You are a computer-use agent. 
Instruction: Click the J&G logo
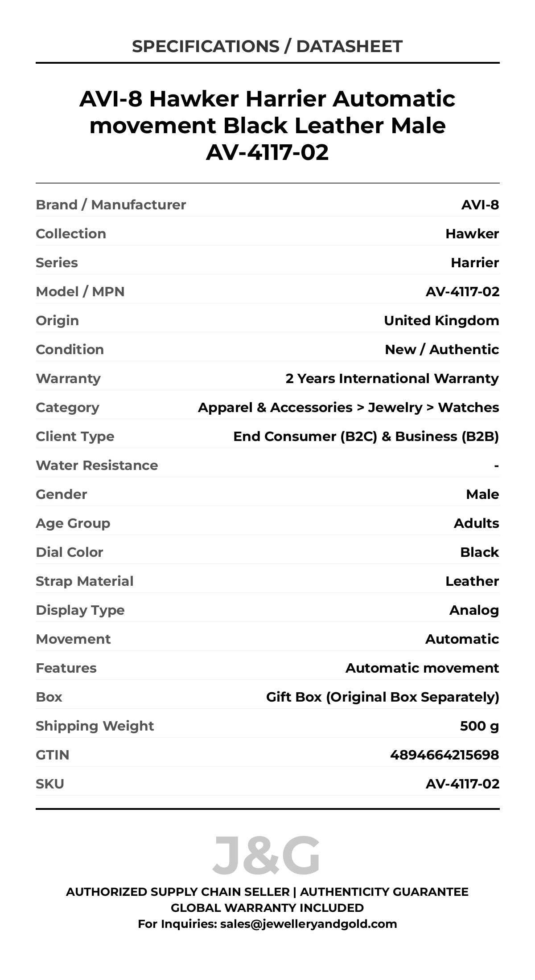[267, 855]
